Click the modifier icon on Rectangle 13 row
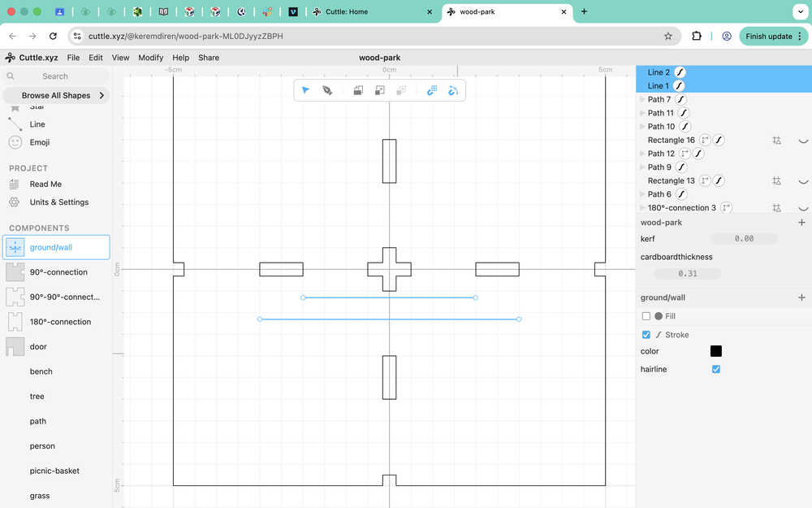The width and height of the screenshot is (812, 508). (x=776, y=180)
